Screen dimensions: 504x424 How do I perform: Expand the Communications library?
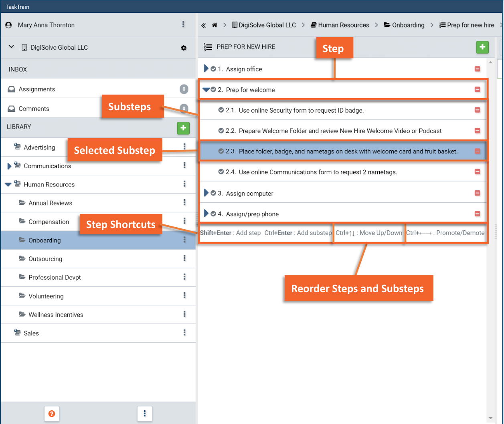click(9, 166)
